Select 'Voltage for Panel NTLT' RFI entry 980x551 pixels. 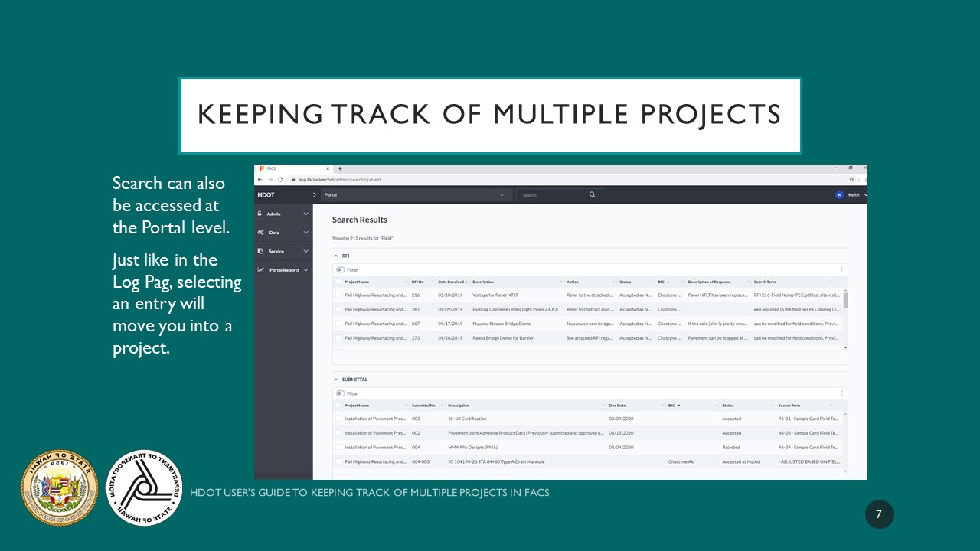tap(495, 295)
